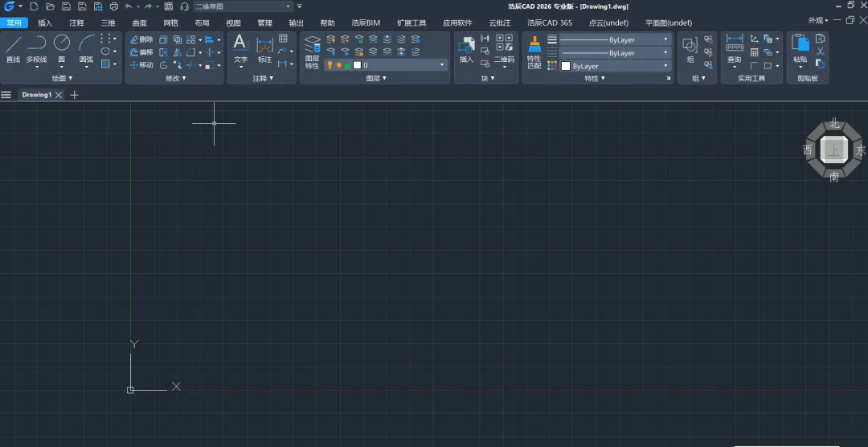Viewport: 868px width, 447px height.
Task: Click the new drawing icon in title bar
Action: pyautogui.click(x=34, y=6)
